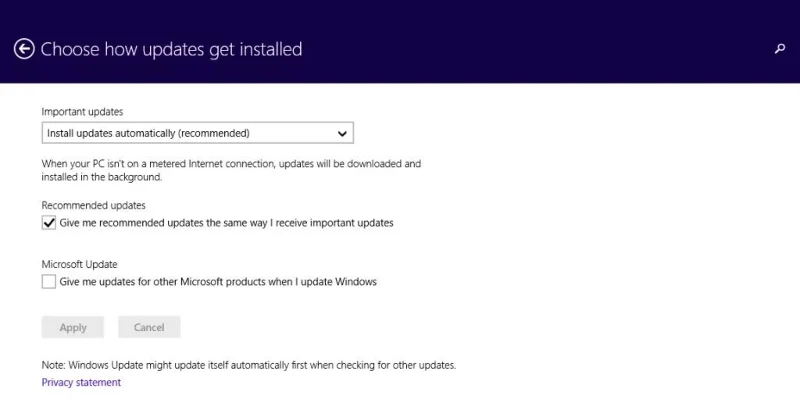The height and width of the screenshot is (410, 800).
Task: Select 'Give me updates for other Microsoft products' label
Action: (218, 281)
